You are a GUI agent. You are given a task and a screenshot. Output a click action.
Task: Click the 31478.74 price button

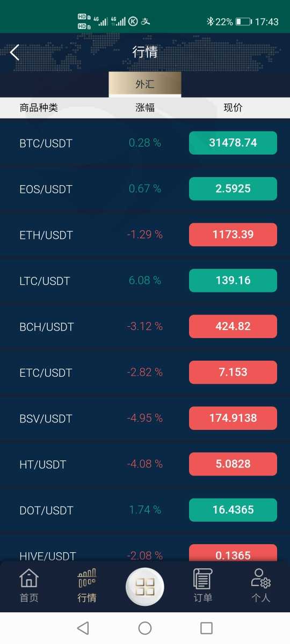tap(233, 143)
